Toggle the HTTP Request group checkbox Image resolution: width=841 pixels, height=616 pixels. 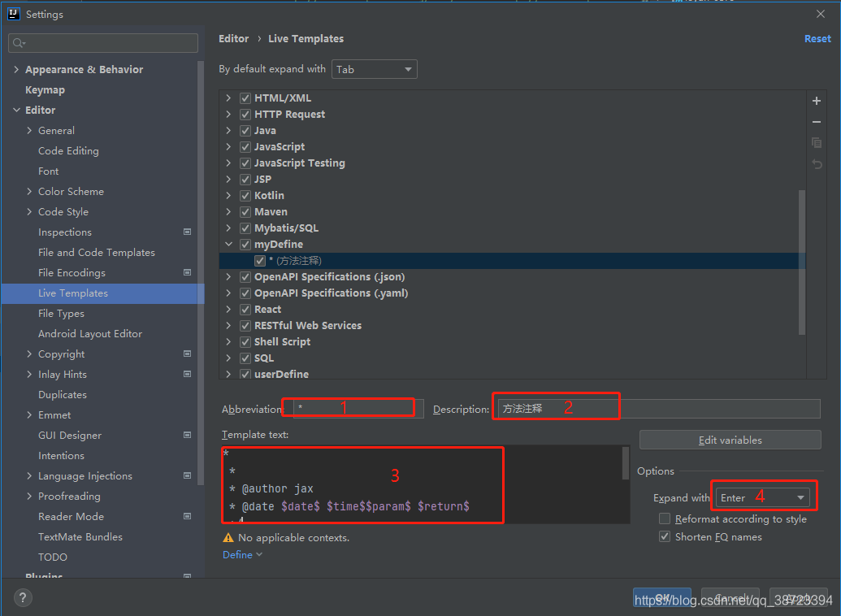245,115
